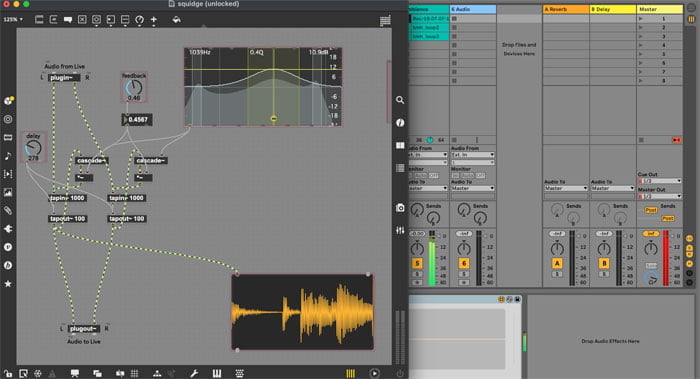Viewport: 700px width, 379px height.
Task: Open the Cue Out 1/2 dropdown
Action: click(x=659, y=181)
